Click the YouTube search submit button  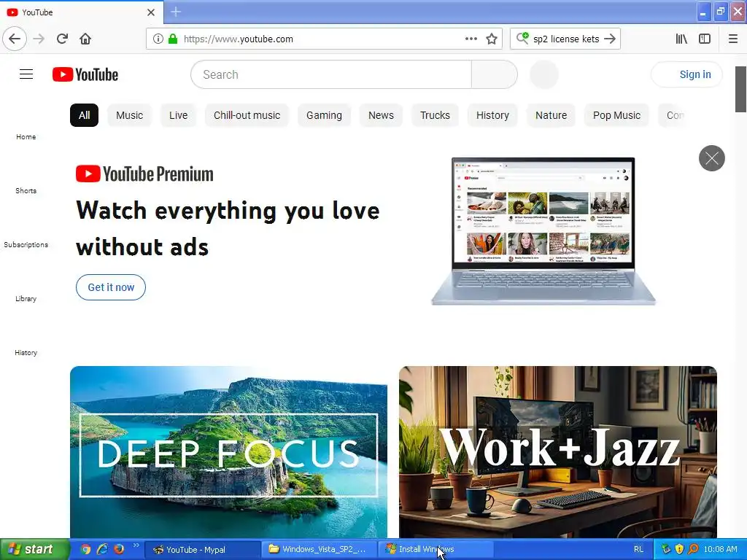click(x=495, y=74)
